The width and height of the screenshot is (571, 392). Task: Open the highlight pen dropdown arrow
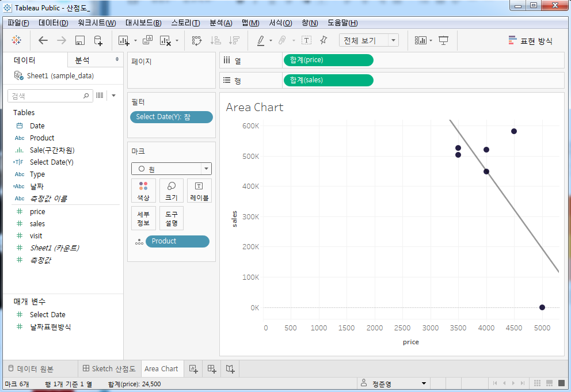tap(271, 40)
